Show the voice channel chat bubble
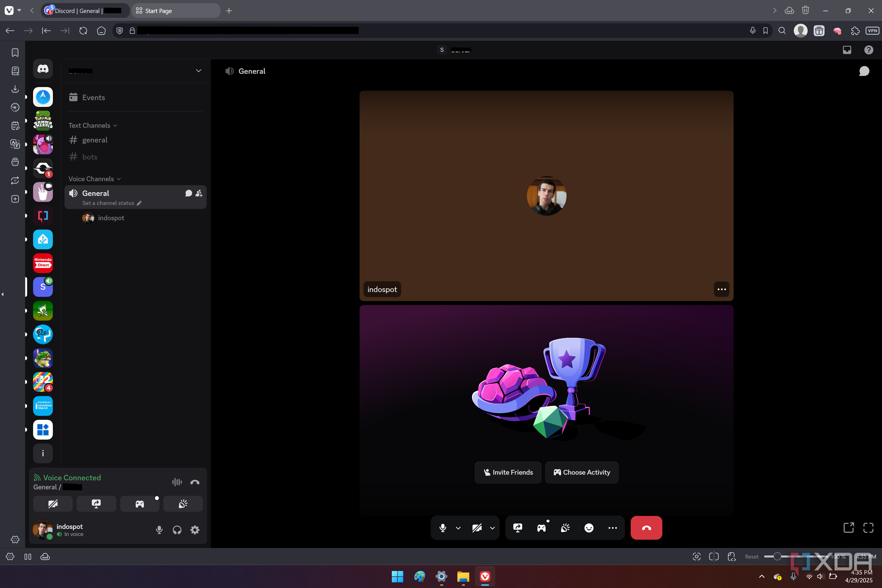882x588 pixels. pyautogui.click(x=864, y=71)
